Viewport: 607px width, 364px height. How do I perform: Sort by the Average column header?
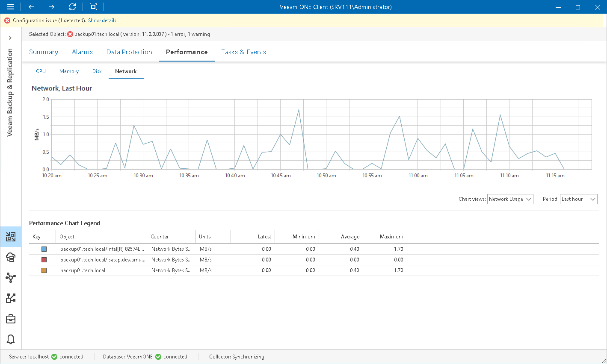tap(341, 237)
